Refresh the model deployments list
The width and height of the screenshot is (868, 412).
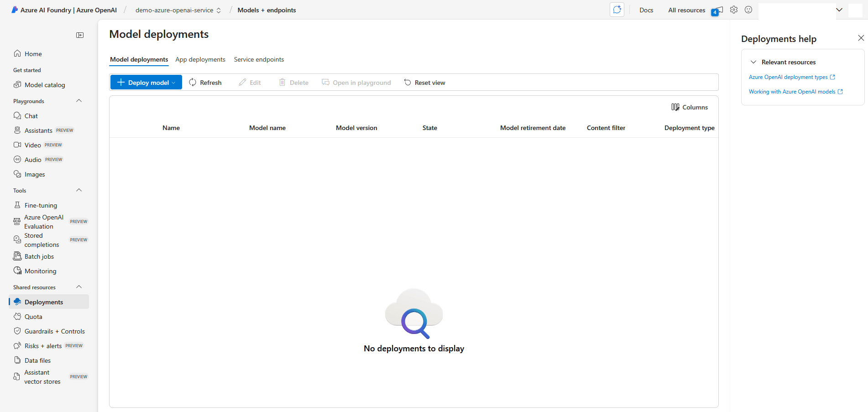coord(205,82)
